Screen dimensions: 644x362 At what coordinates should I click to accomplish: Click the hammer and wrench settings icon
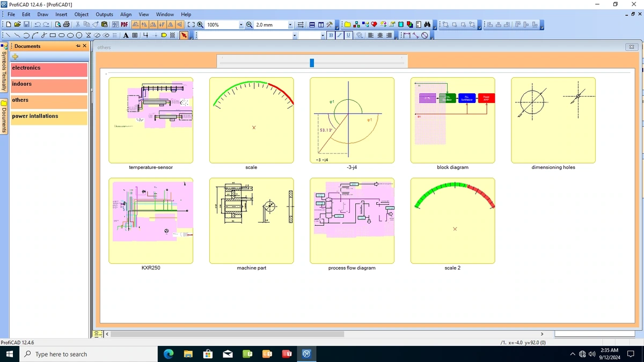pyautogui.click(x=329, y=25)
